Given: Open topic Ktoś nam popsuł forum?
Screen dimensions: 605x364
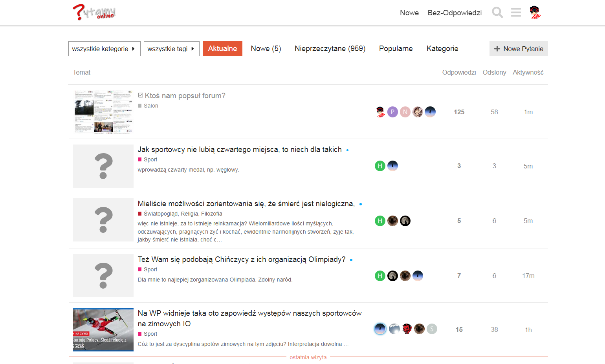Looking at the screenshot, I should click(x=185, y=95).
